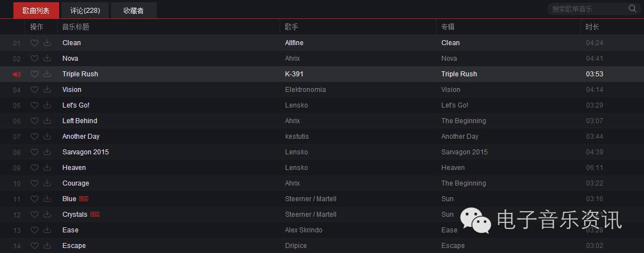Download the song Escape
Screen dimensions: 644x253
click(47, 245)
